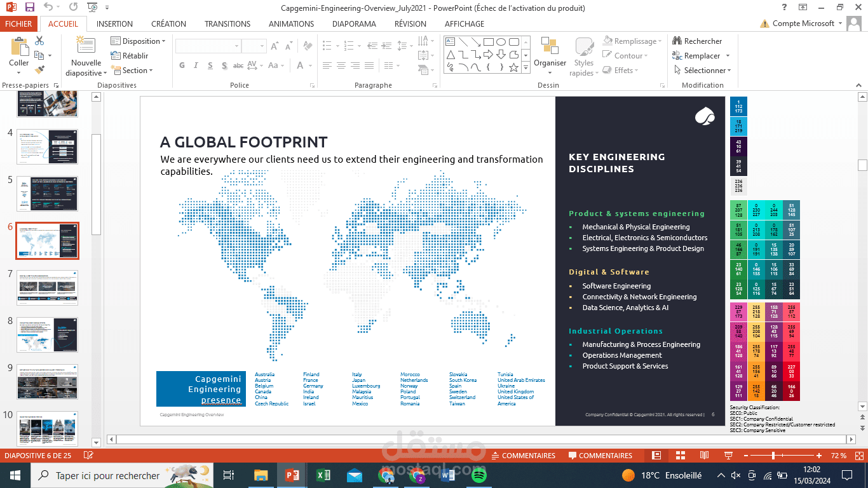Viewport: 868px width, 488px height.
Task: Toggle italic text formatting
Action: coord(196,65)
